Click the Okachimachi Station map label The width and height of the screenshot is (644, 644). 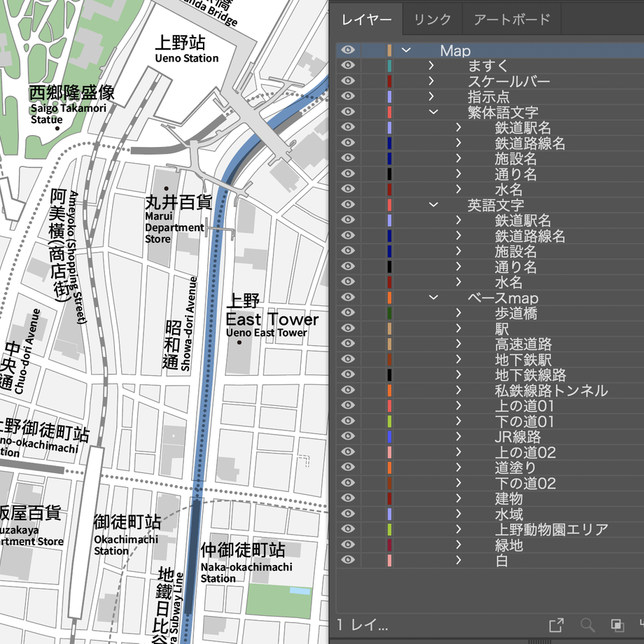[x=126, y=545]
